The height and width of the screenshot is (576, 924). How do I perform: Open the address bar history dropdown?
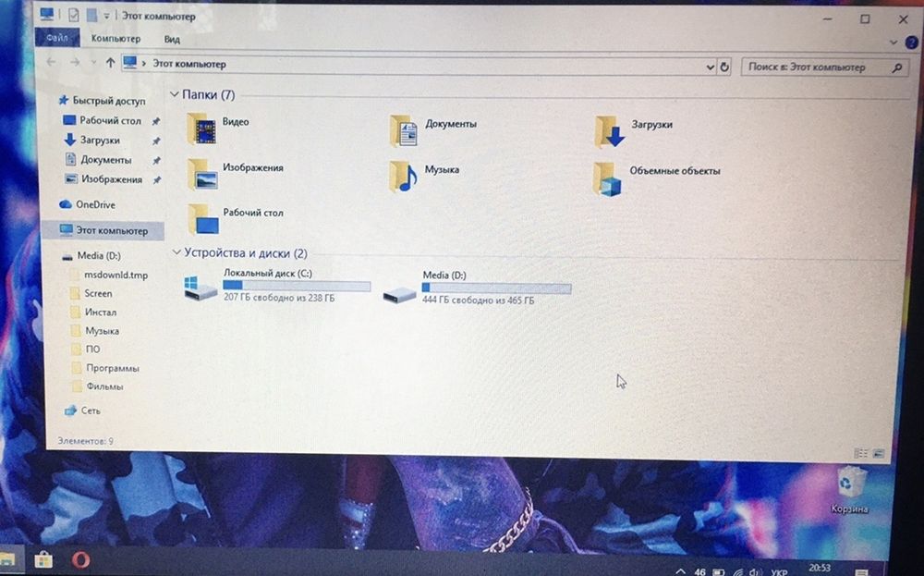pos(710,67)
